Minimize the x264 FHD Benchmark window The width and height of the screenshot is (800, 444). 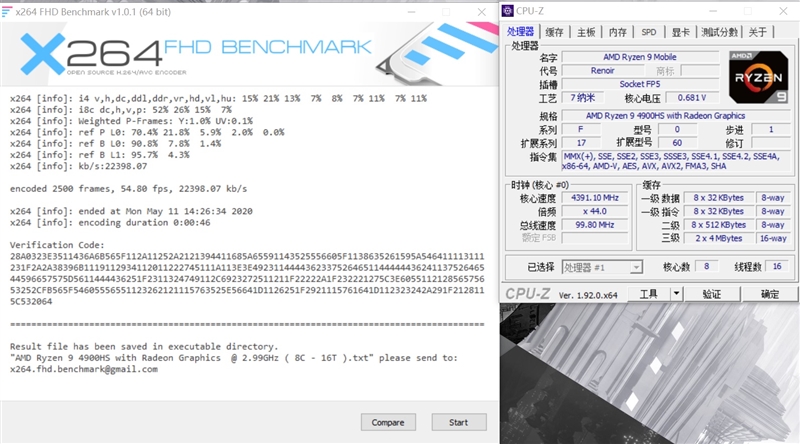point(412,12)
